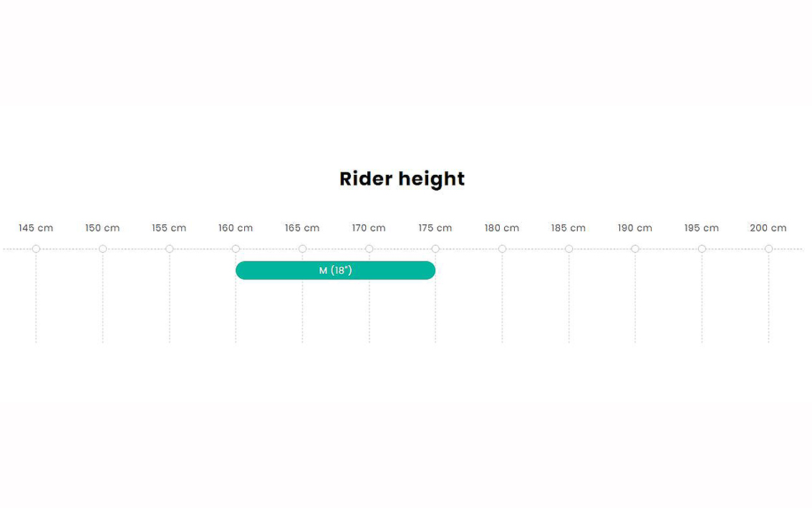This screenshot has height=508, width=812.
Task: Select the 160 cm text label
Action: pos(236,228)
